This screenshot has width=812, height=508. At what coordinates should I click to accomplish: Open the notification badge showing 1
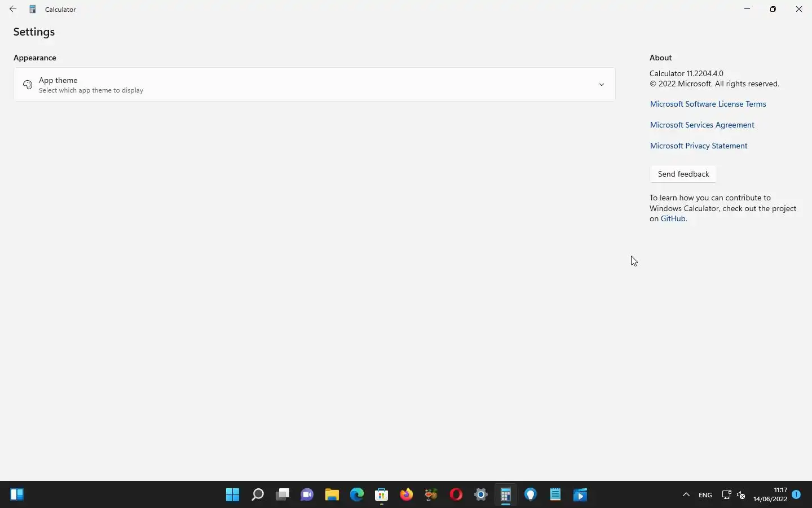796,494
